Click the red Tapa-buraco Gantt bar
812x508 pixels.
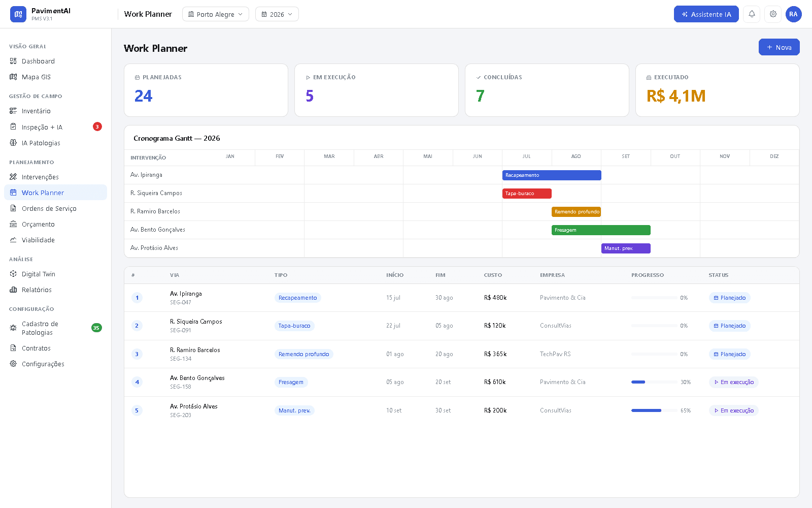527,194
